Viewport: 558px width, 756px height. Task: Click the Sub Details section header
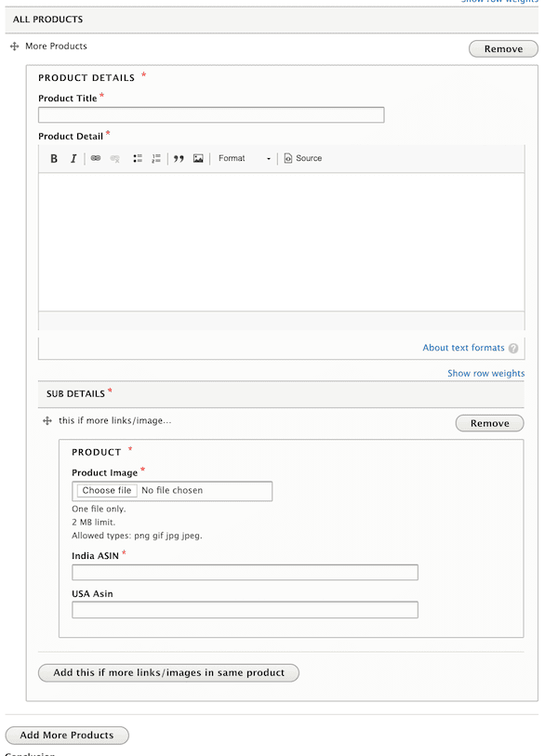coord(75,393)
